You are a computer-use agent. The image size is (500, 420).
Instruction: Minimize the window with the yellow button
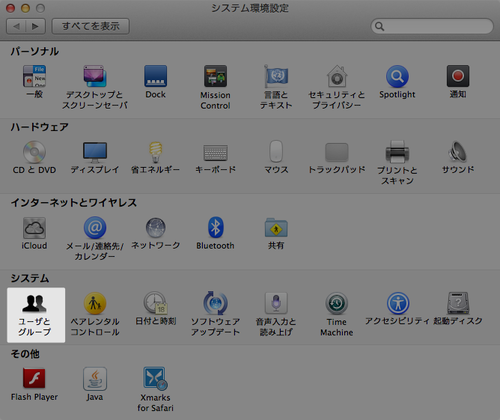[x=25, y=8]
